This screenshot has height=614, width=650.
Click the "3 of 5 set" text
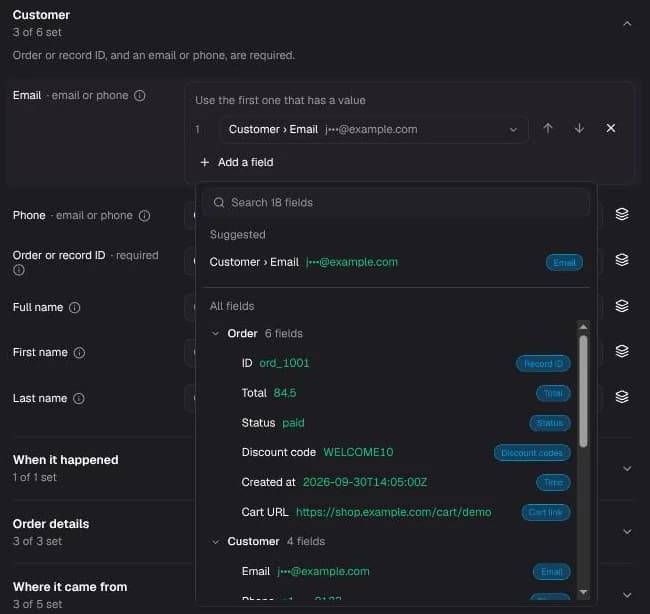[x=37, y=604]
